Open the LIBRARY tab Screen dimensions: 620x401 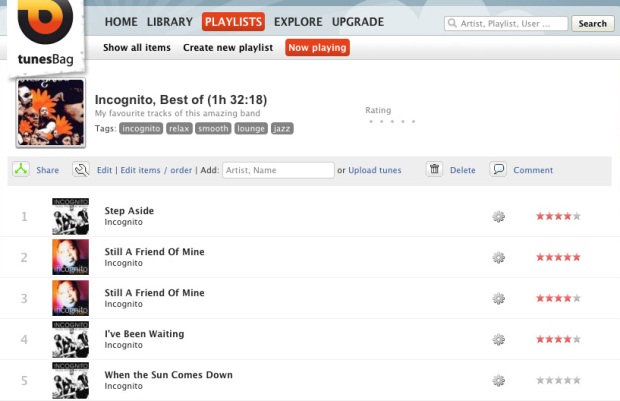[x=170, y=22]
